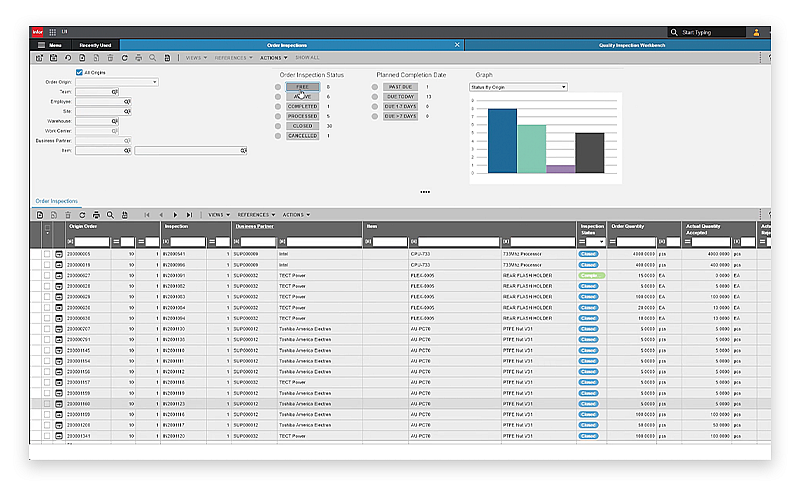800x493 pixels.
Task: Click the top toolbar search magnifier
Action: pyautogui.click(x=152, y=57)
